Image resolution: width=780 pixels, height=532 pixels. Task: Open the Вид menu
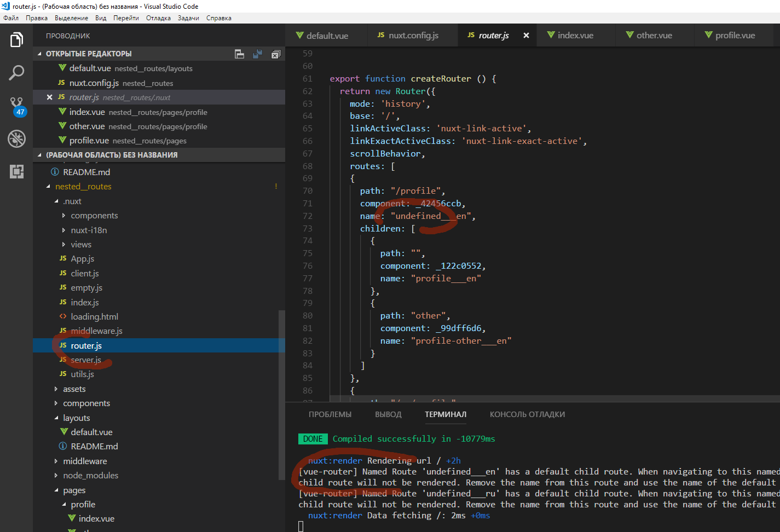pyautogui.click(x=101, y=18)
